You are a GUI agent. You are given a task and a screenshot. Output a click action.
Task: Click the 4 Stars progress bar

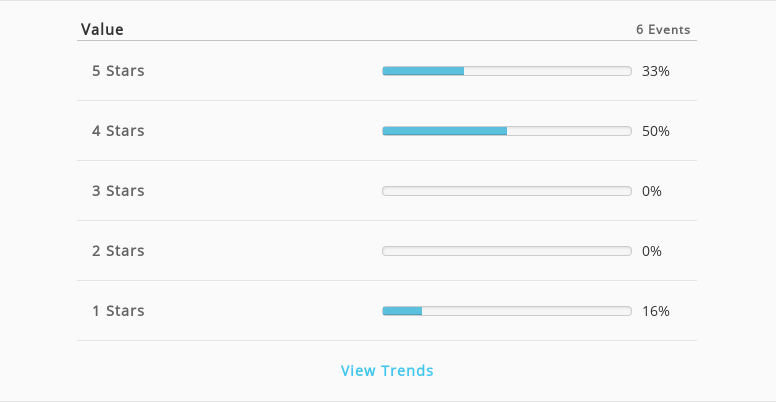[507, 131]
